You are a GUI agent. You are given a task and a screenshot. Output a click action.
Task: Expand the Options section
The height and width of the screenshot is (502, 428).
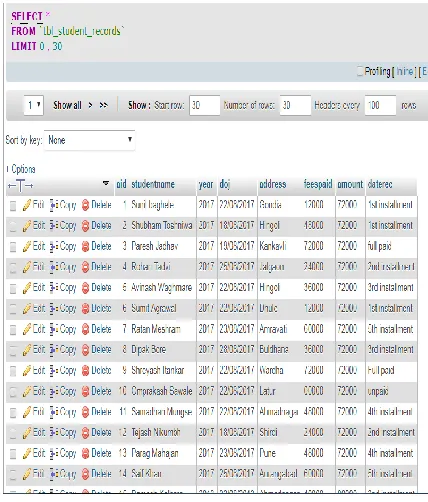[x=21, y=169]
